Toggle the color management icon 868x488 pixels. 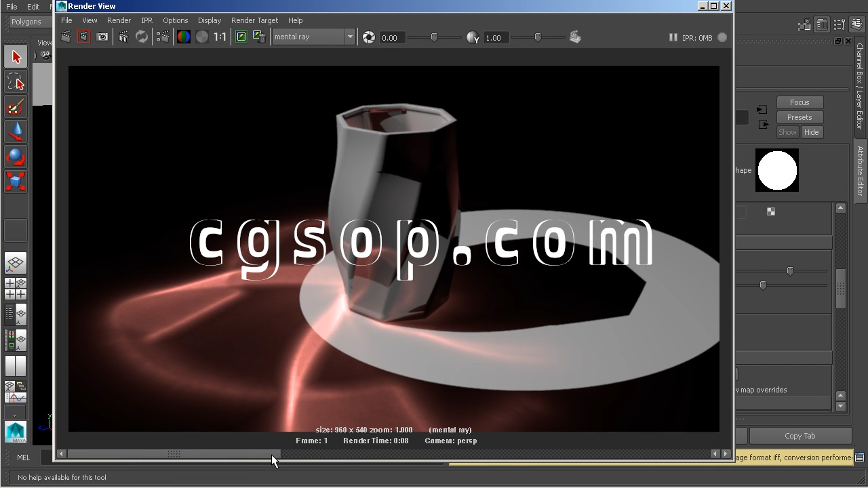(x=575, y=37)
